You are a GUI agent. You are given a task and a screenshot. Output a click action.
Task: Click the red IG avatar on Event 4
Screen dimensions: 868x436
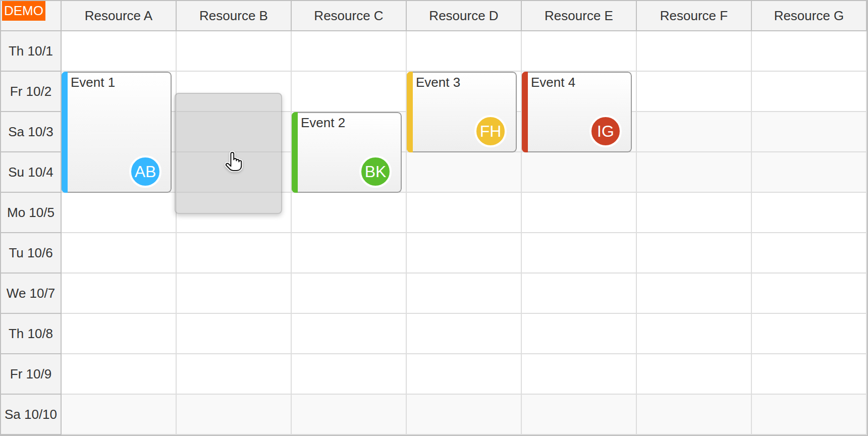[606, 131]
